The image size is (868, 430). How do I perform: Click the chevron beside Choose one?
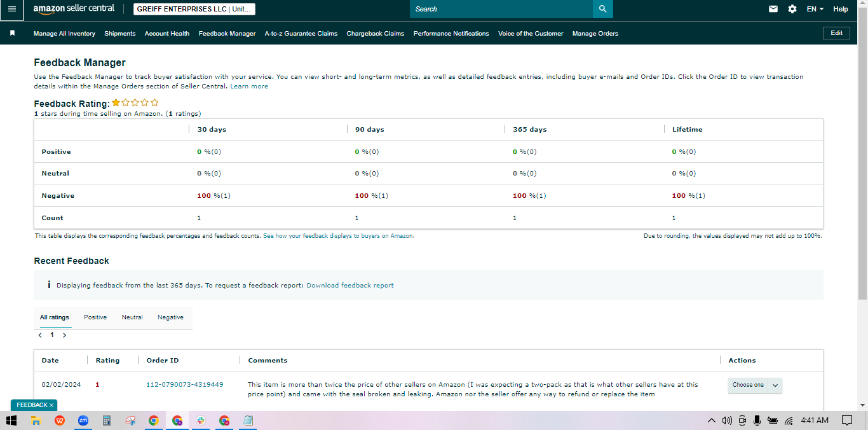point(775,385)
